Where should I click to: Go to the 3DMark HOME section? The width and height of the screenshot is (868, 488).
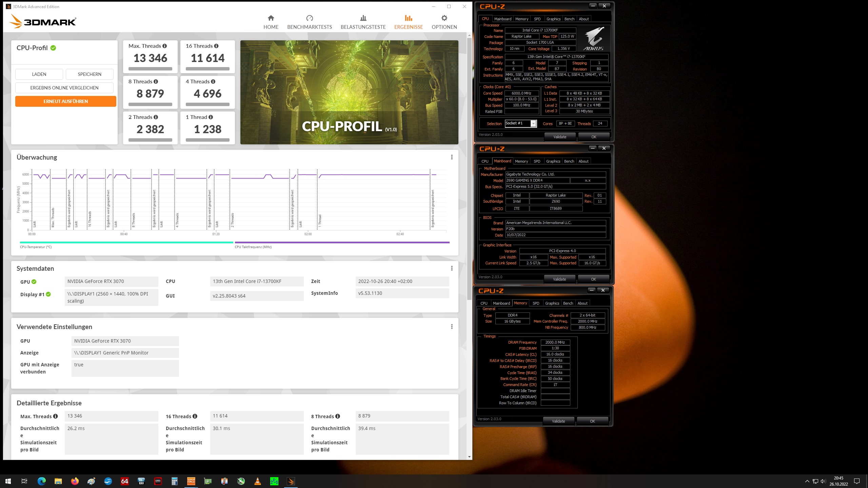pyautogui.click(x=271, y=22)
